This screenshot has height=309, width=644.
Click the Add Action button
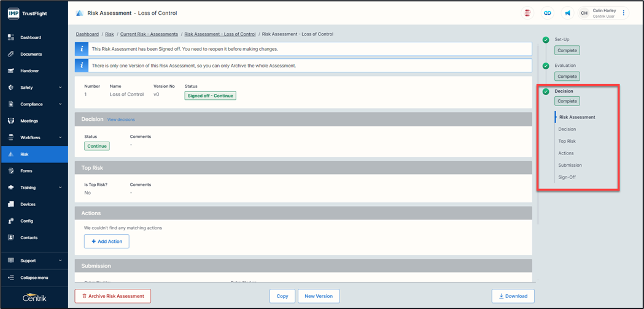107,242
